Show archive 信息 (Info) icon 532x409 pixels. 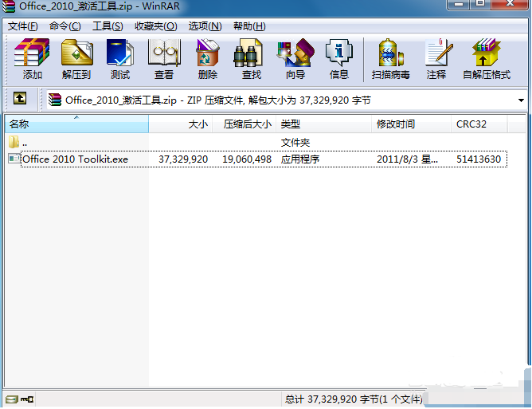coord(339,59)
